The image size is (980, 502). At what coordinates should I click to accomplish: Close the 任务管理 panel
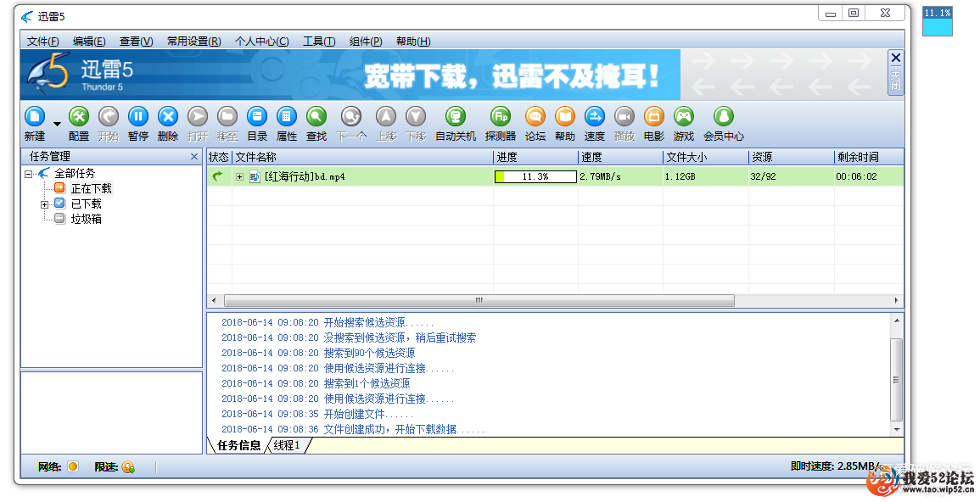[194, 157]
